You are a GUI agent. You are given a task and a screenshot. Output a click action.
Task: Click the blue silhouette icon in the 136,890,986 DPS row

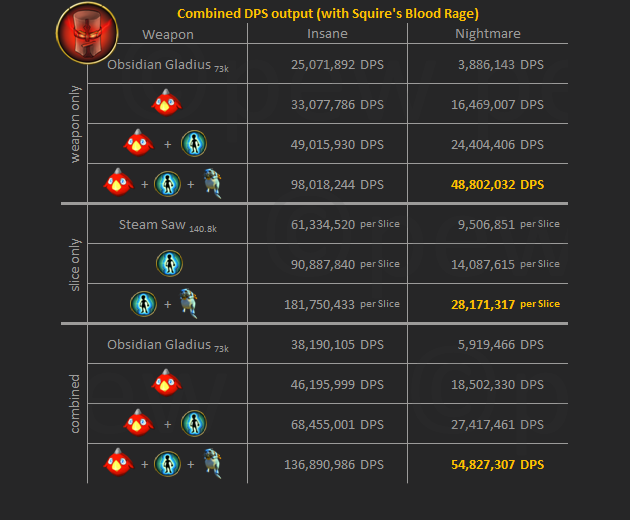[167, 464]
